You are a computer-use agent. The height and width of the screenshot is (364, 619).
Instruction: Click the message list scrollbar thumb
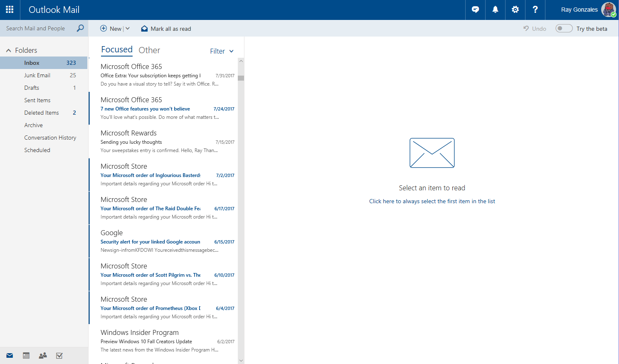pos(241,78)
